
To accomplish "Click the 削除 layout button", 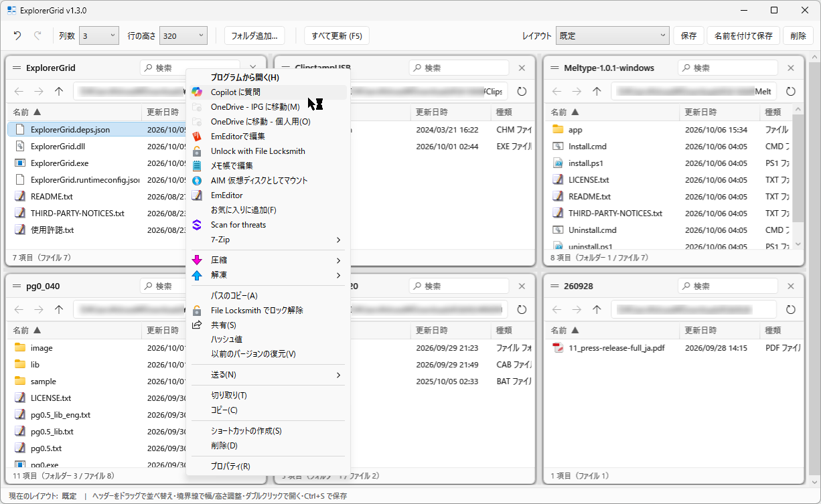I will [798, 35].
